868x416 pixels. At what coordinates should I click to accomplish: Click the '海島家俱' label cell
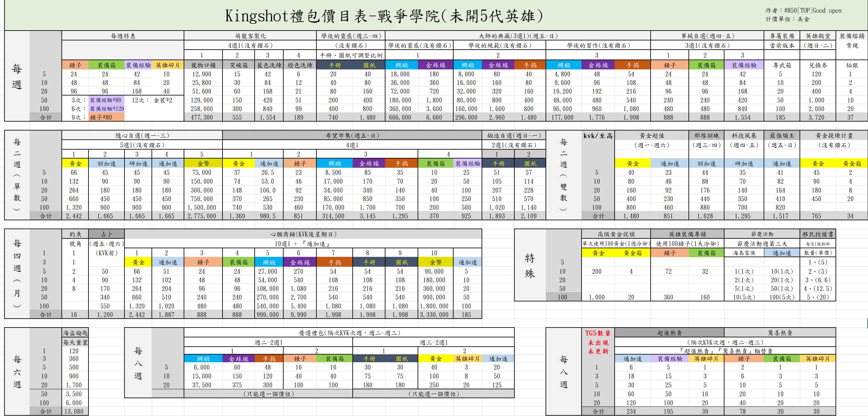pos(744,253)
